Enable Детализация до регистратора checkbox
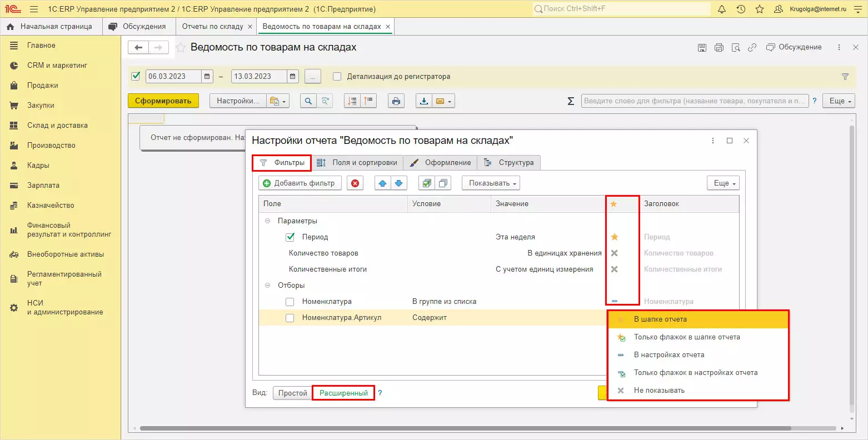The image size is (868, 440). pyautogui.click(x=337, y=77)
